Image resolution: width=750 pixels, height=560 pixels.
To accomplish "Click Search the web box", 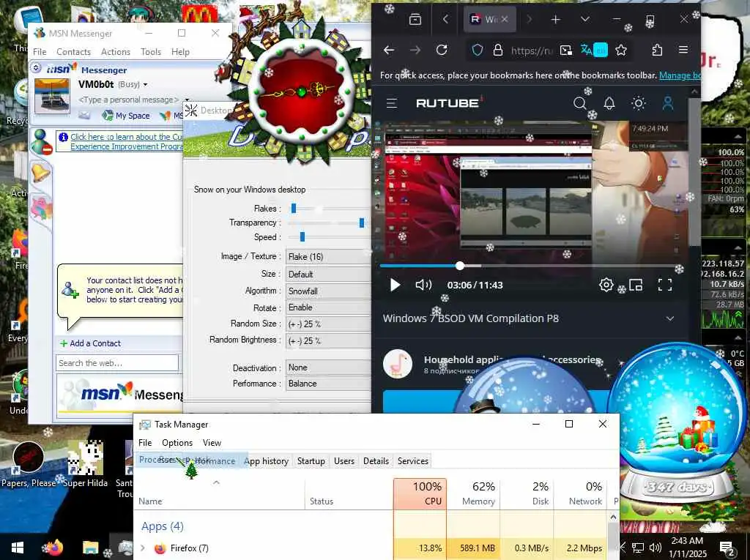I will coord(117,363).
